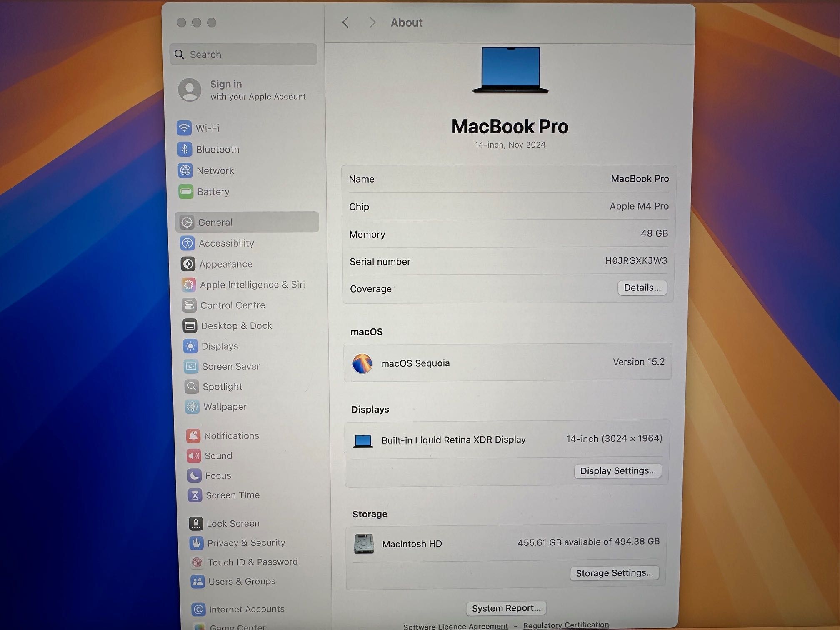Click the Spotlight magnifier icon
The width and height of the screenshot is (840, 630).
click(x=192, y=386)
